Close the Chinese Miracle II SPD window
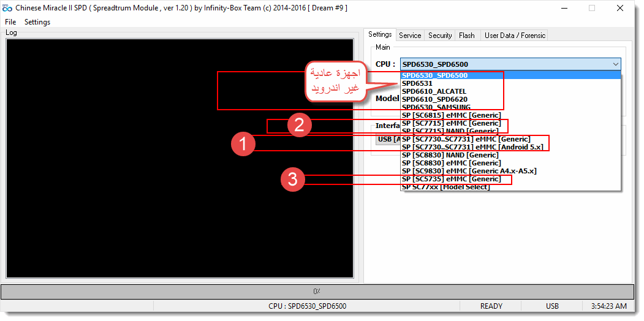The width and height of the screenshot is (644, 321). click(619, 8)
